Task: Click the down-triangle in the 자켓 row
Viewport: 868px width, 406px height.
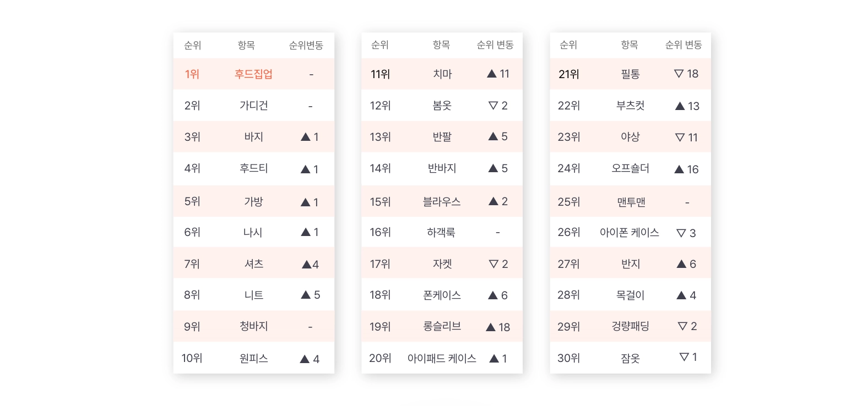Action: tap(493, 264)
